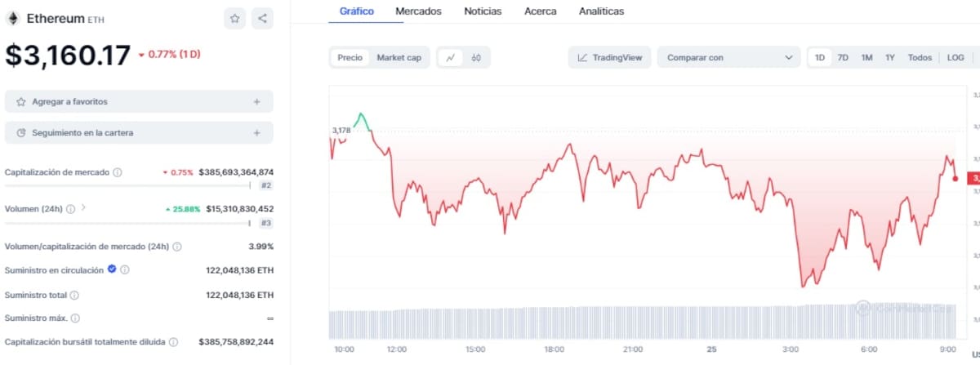Click the info icon next to Suministro máx.
Viewport: 980px width, 365px height.
tap(75, 318)
